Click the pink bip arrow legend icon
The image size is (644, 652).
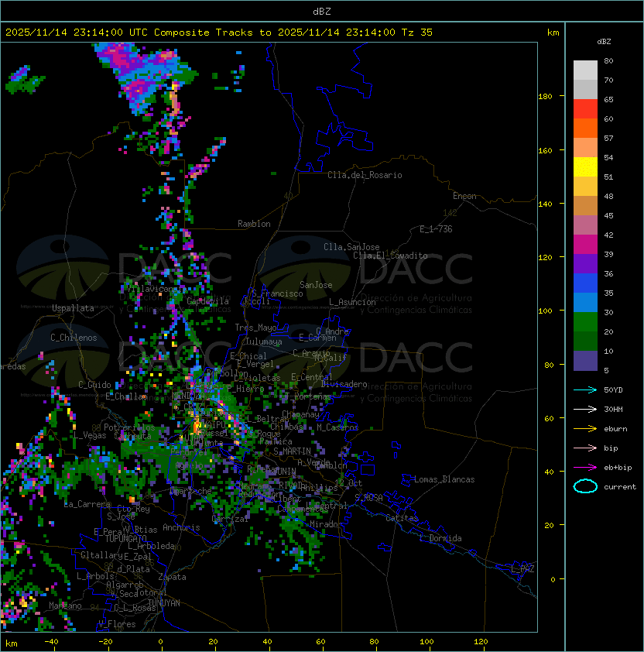[x=585, y=448]
